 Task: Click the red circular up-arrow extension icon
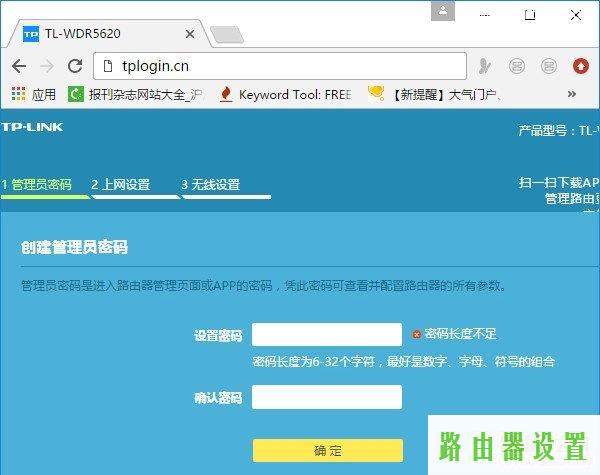580,66
